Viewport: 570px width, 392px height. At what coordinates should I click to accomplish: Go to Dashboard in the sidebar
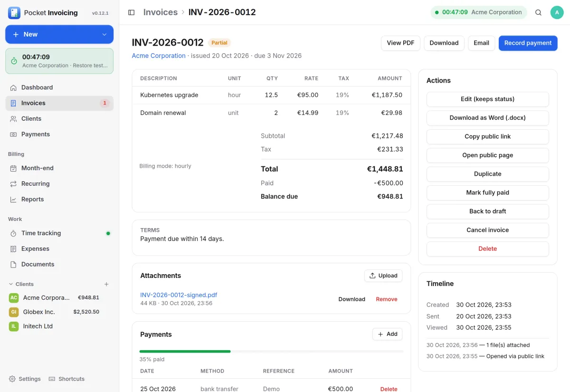tap(59, 87)
